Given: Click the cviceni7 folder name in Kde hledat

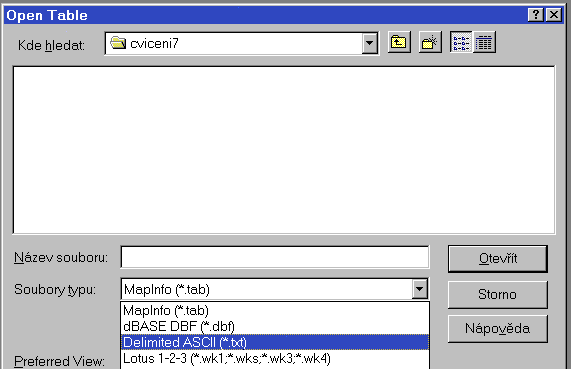Looking at the screenshot, I should click(154, 43).
